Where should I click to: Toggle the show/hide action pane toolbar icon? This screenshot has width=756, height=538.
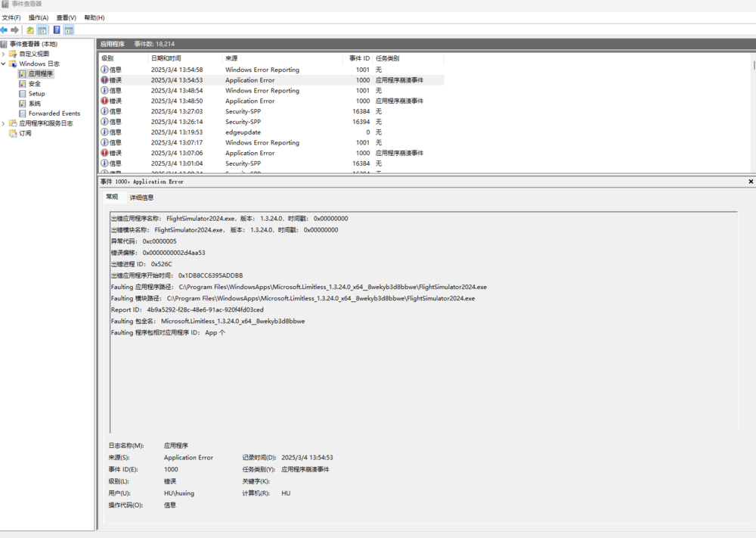pos(69,30)
